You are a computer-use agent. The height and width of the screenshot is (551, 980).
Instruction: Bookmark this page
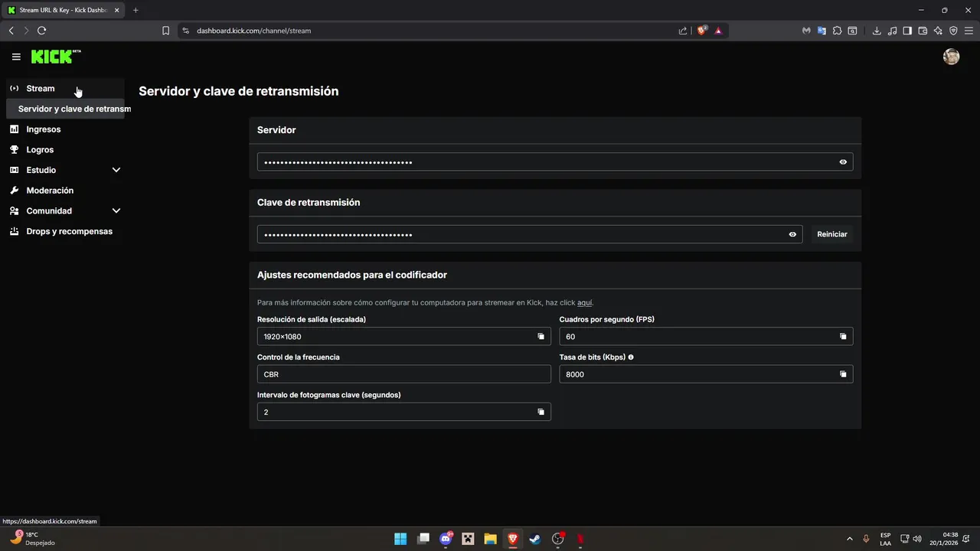(165, 31)
